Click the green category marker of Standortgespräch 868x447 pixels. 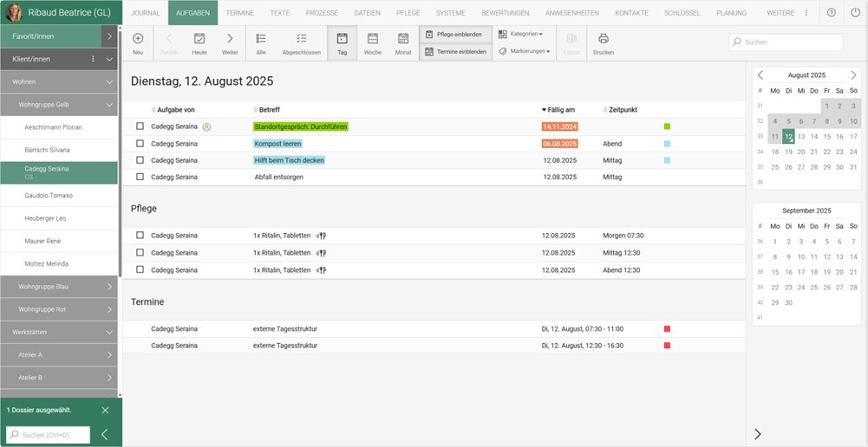click(667, 126)
